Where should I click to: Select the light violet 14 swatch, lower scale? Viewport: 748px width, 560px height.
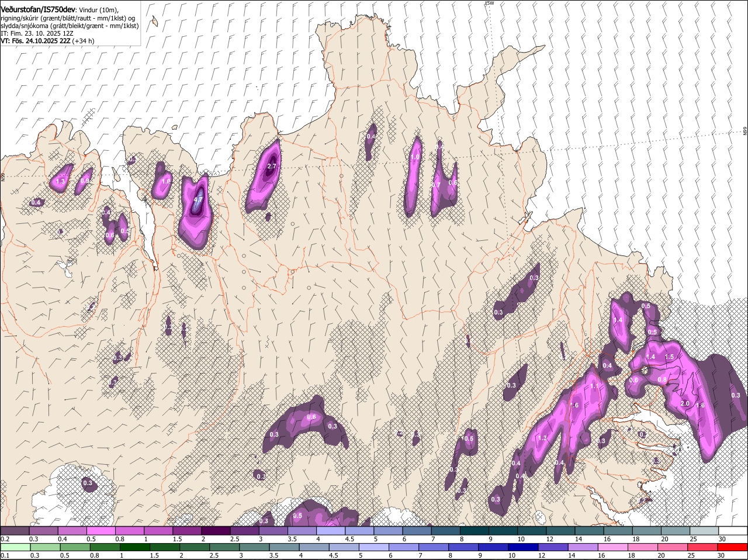pos(583,547)
